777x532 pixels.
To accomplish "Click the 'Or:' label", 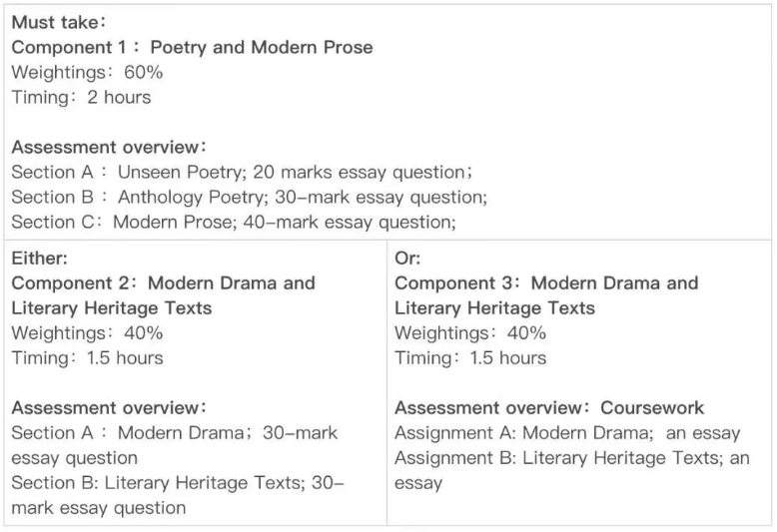I will [407, 259].
